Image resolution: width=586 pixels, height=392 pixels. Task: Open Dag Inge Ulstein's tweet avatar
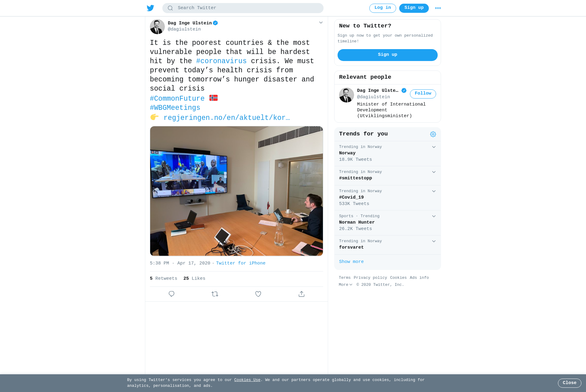(x=157, y=27)
